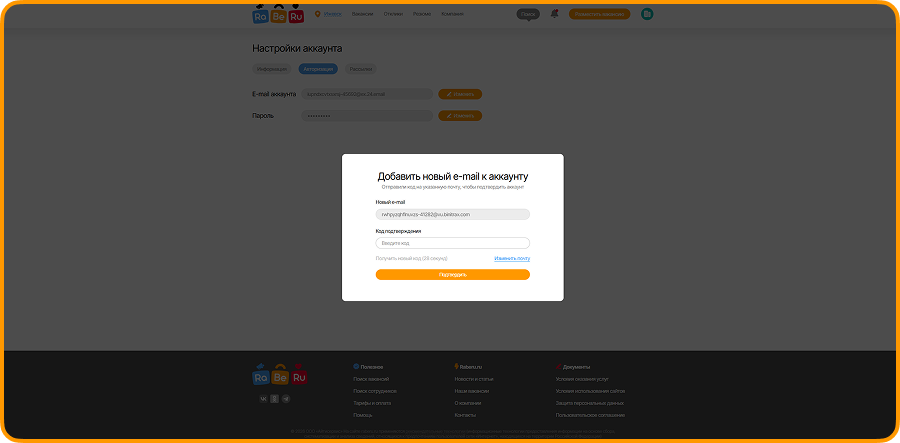The width and height of the screenshot is (900, 443).
Task: Click the RaBeRu logo in the header
Action: point(278,15)
